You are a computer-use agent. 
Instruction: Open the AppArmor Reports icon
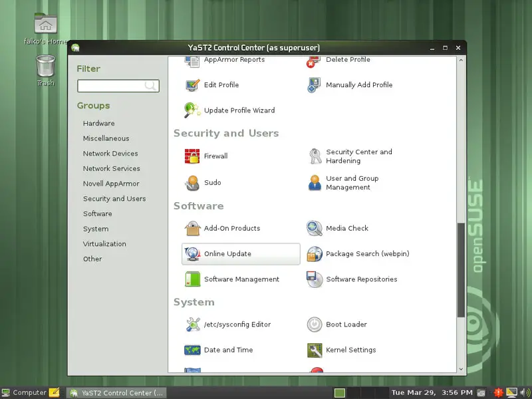(x=192, y=62)
